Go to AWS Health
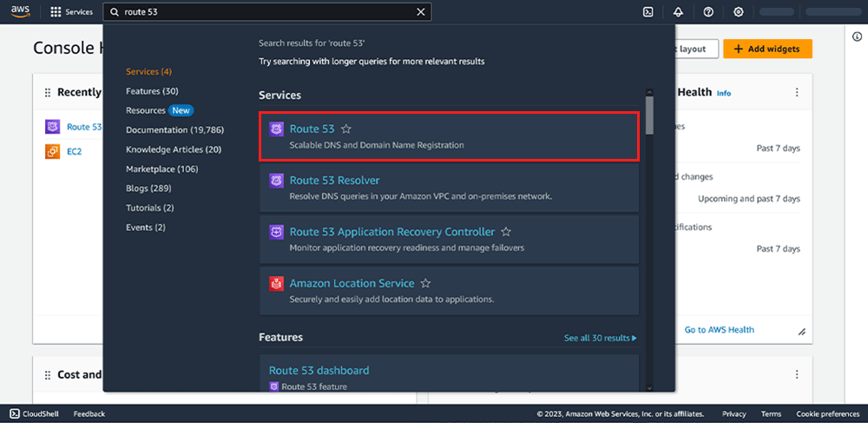 click(719, 329)
